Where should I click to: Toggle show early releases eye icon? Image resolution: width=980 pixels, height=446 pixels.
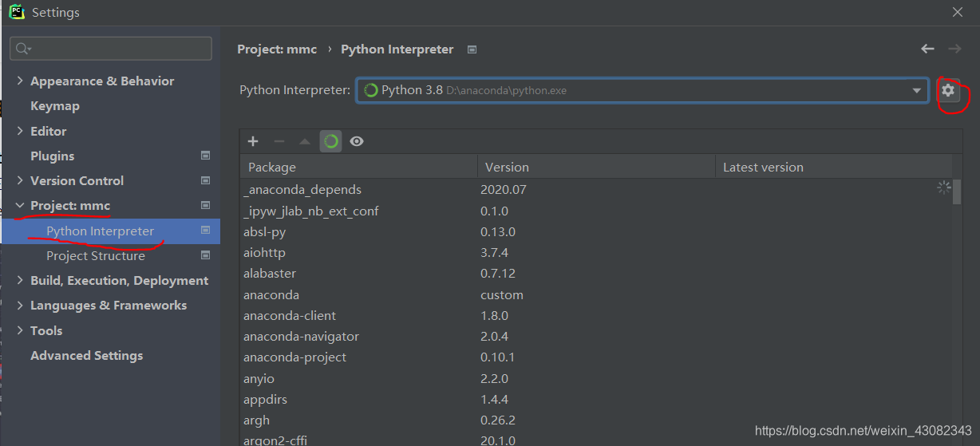coord(357,141)
